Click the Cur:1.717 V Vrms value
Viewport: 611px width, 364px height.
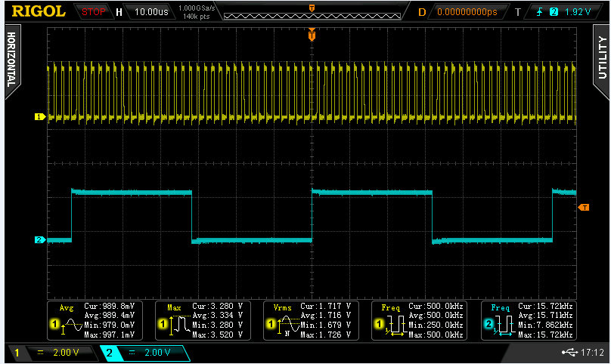(326, 306)
